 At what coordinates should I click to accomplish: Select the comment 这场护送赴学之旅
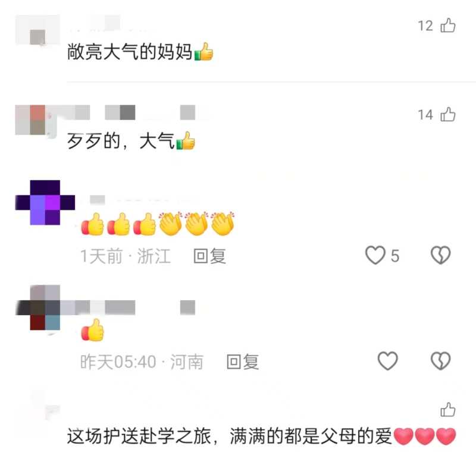(x=261, y=436)
